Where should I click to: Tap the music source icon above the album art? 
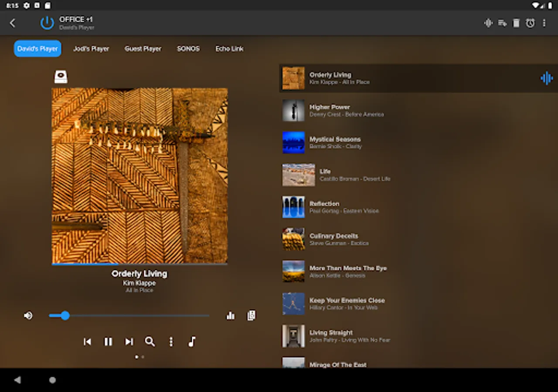point(61,77)
